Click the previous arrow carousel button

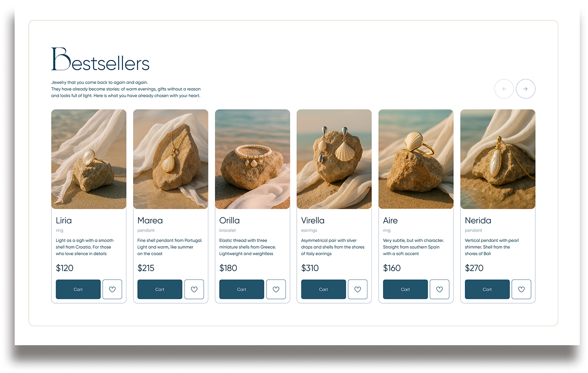tap(504, 89)
